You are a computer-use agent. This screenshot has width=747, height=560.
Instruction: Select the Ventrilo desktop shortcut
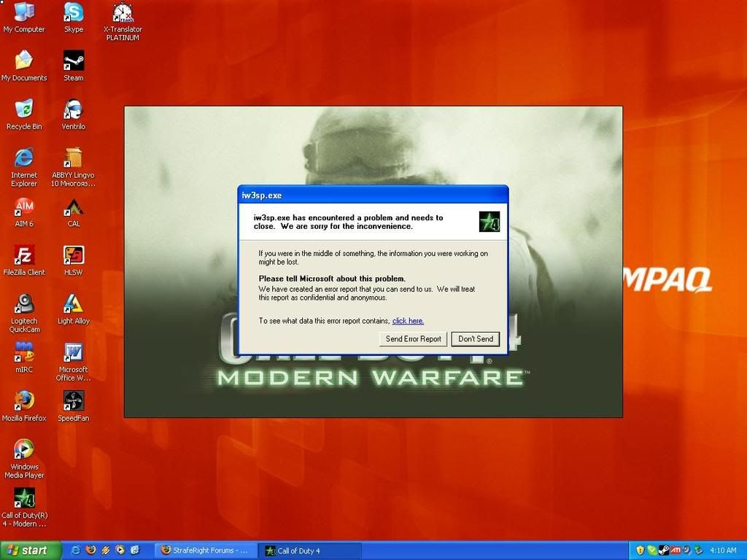(x=74, y=114)
